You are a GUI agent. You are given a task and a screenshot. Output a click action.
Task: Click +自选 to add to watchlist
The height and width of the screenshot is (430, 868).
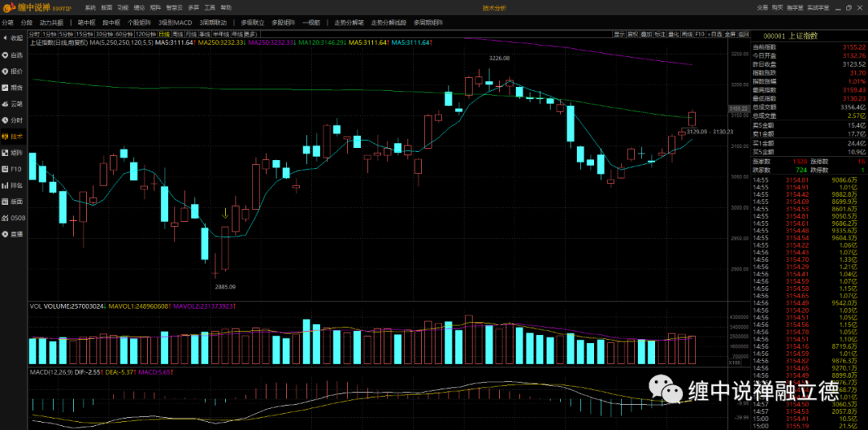point(714,35)
